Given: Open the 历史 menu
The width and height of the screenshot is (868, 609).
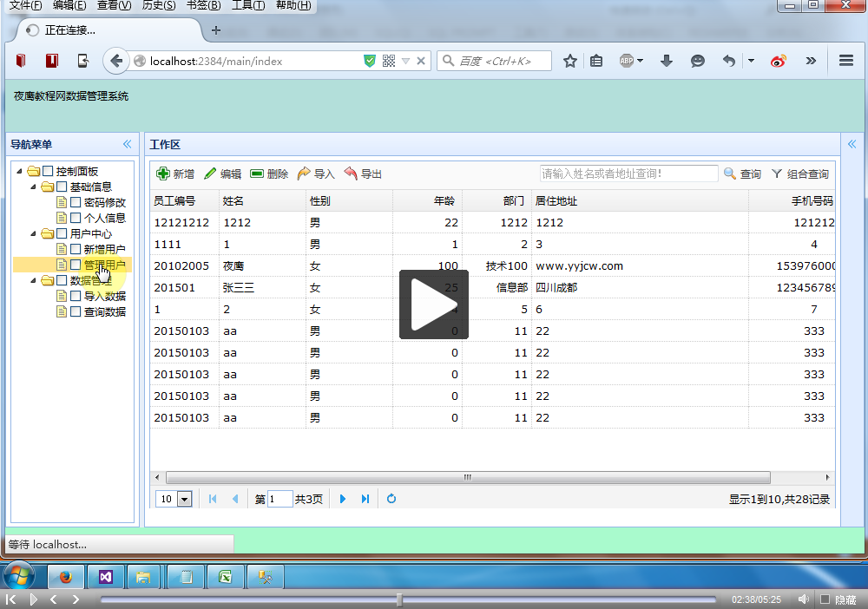Looking at the screenshot, I should pyautogui.click(x=157, y=5).
